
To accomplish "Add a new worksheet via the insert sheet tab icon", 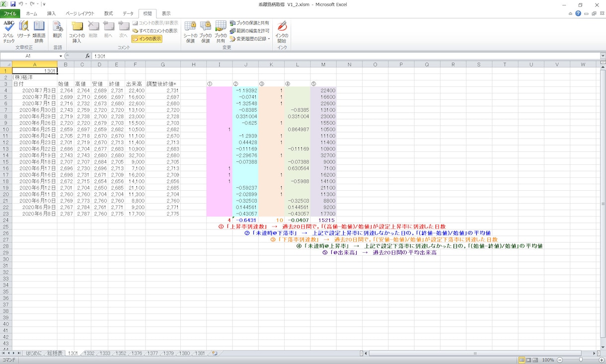I will [215, 353].
